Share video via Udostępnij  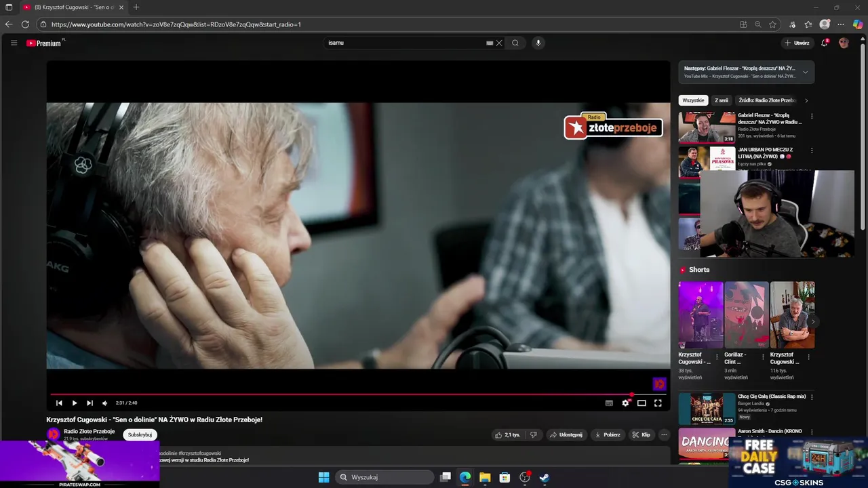click(x=566, y=434)
